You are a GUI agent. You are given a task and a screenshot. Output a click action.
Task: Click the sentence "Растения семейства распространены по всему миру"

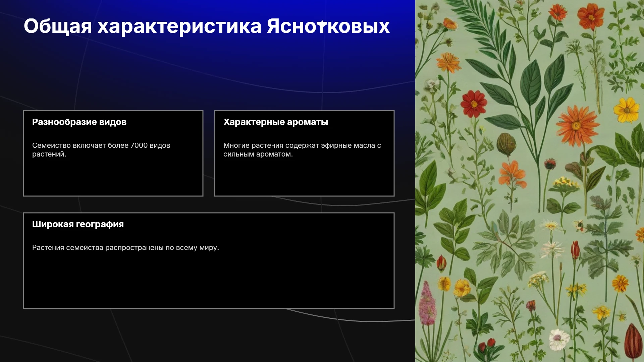125,248
